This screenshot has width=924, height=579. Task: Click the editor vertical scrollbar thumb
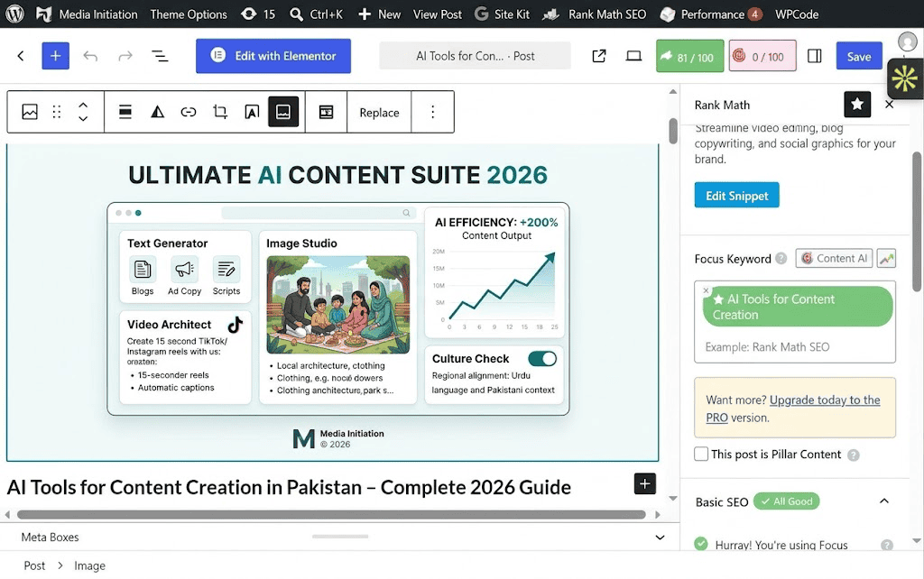[673, 131]
